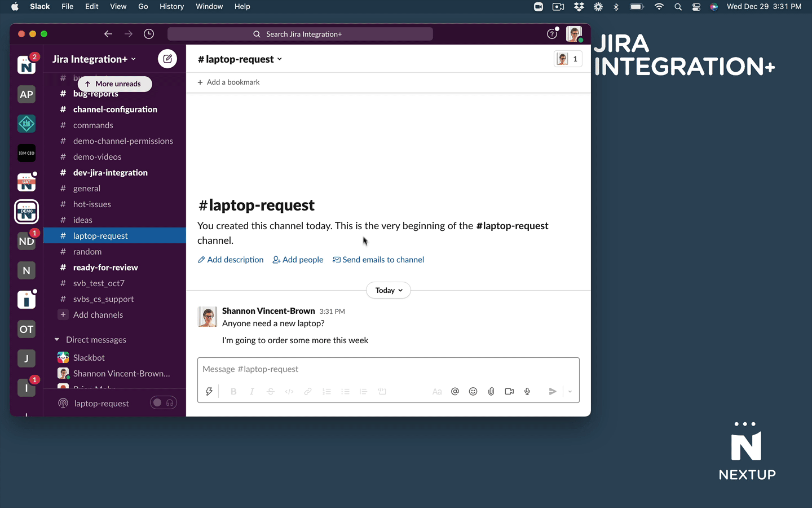Open the help question mark icon
The height and width of the screenshot is (508, 812).
[552, 34]
